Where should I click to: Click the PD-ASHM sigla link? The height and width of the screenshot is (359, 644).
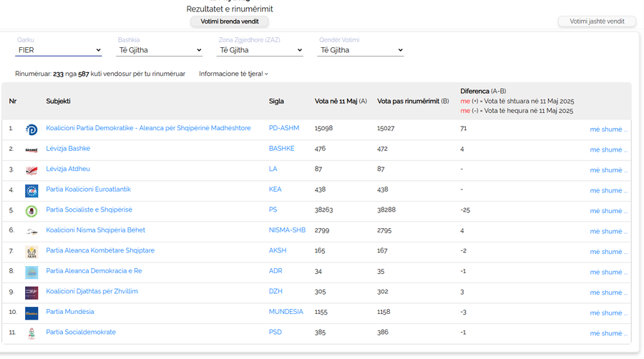pos(284,128)
